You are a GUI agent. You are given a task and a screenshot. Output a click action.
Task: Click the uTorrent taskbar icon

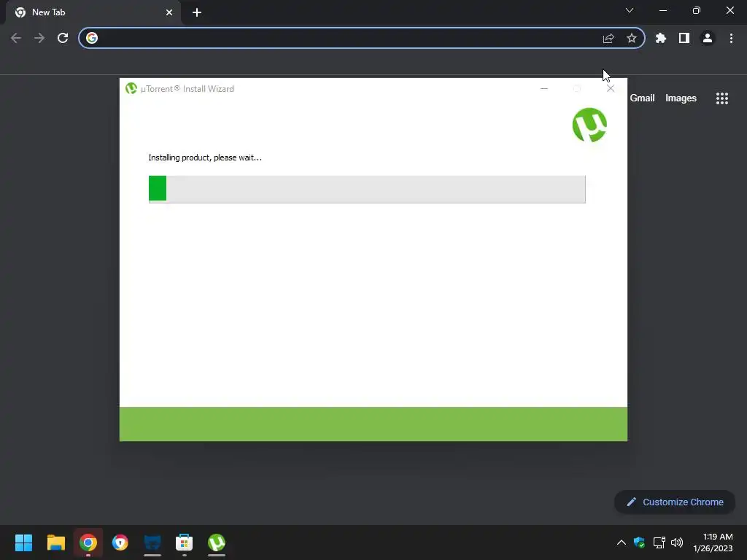click(x=217, y=542)
